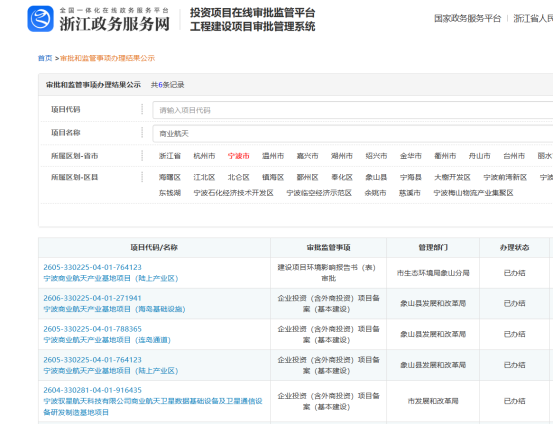Pick the 大榭开发区 district option

pos(452,177)
